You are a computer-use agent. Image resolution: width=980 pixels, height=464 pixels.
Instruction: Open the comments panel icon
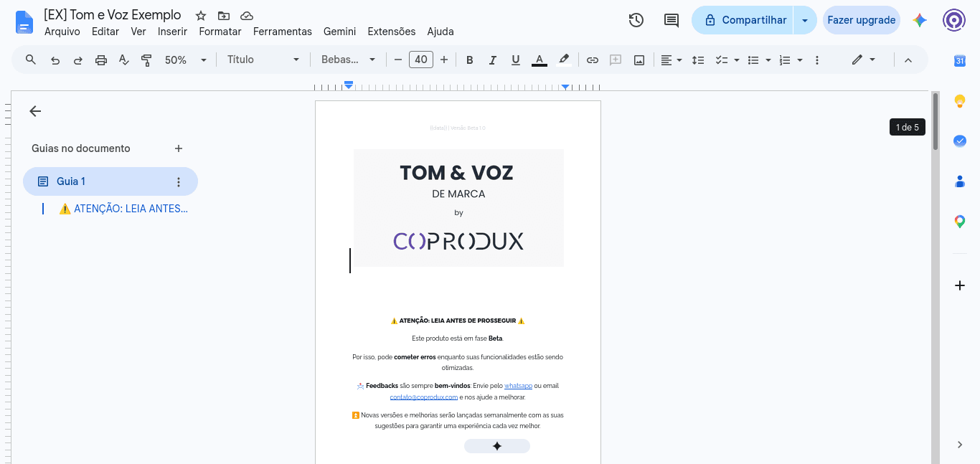click(x=672, y=20)
